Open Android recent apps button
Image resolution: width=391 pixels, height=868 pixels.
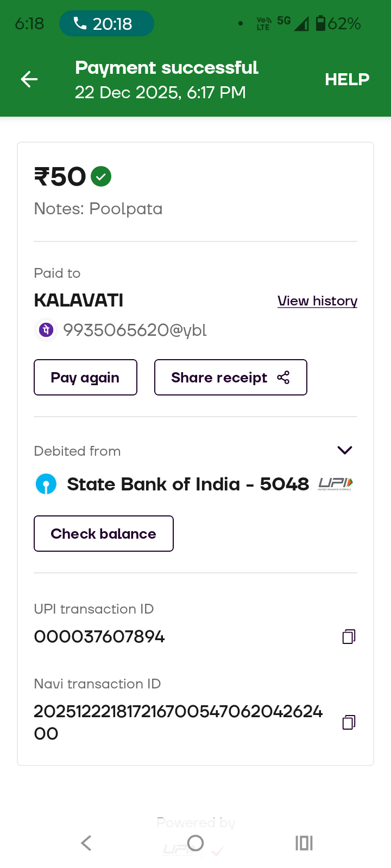304,843
